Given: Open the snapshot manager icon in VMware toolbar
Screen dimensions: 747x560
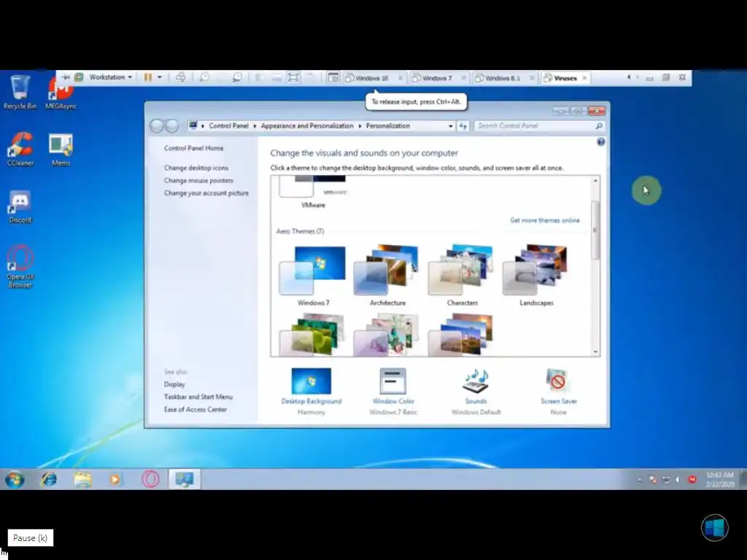Looking at the screenshot, I should click(x=237, y=77).
